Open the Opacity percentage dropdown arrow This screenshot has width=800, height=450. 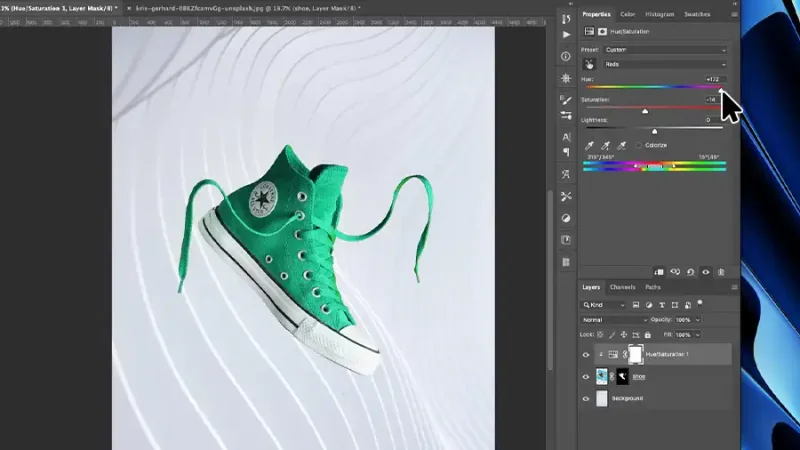click(x=698, y=320)
